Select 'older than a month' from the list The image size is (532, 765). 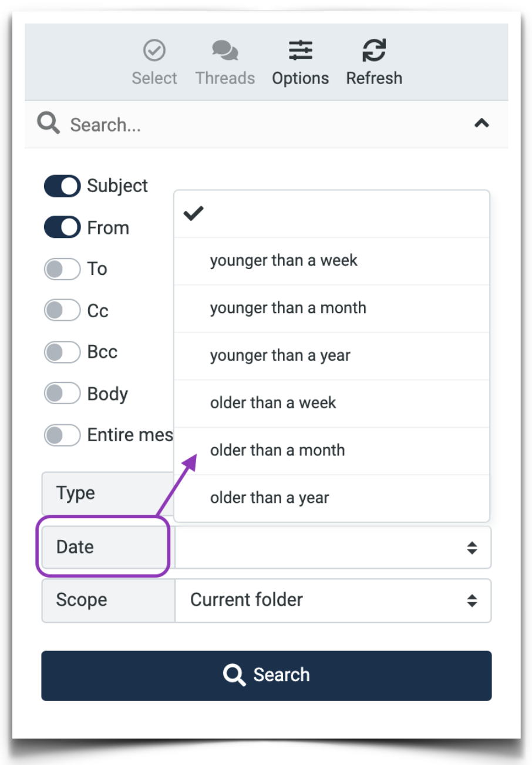pos(277,450)
